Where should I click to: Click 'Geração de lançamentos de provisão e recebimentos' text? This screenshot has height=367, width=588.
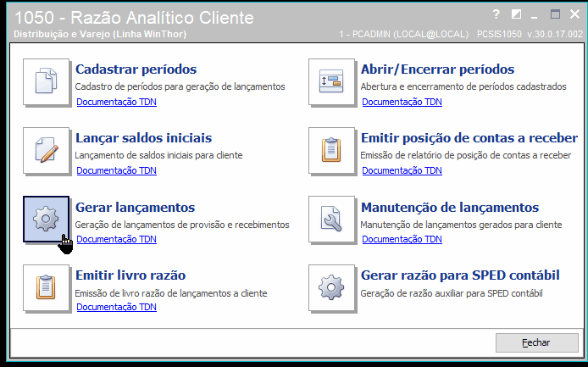[x=182, y=225]
